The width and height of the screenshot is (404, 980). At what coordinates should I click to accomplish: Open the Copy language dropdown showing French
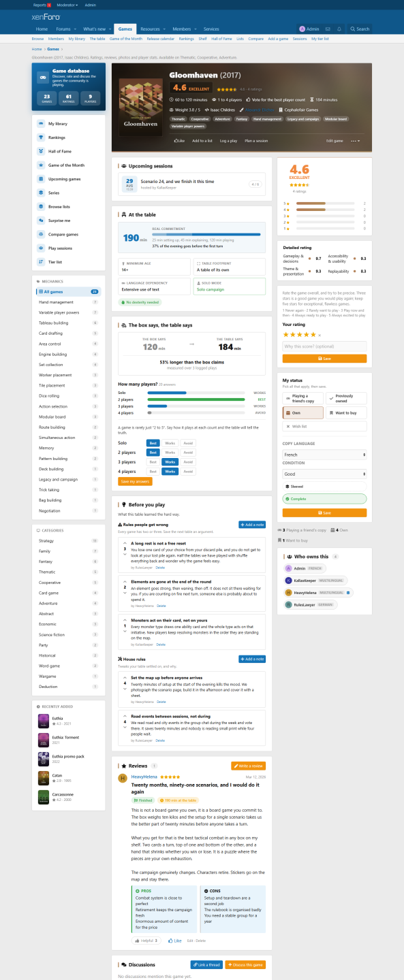tap(324, 454)
